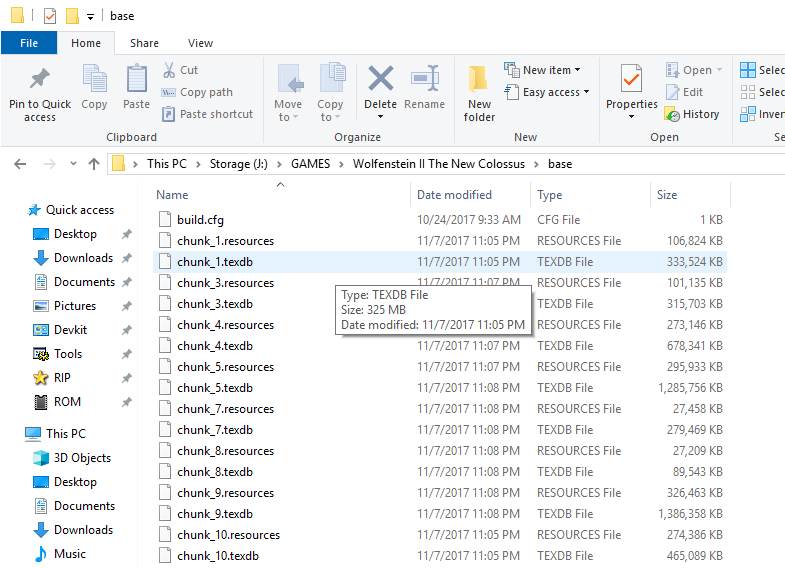
Task: Sort by Date modified column header
Action: (x=455, y=195)
